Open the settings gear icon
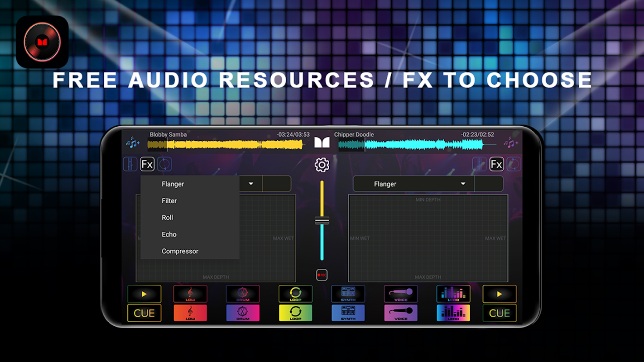The width and height of the screenshot is (644, 362). [x=322, y=165]
